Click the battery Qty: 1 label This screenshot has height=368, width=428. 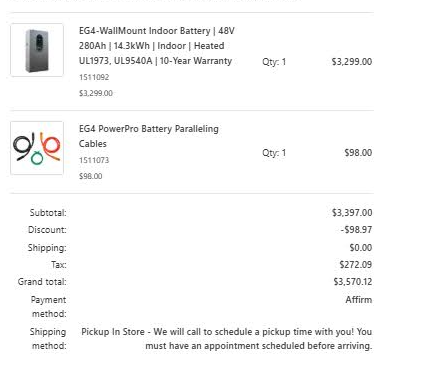coord(274,62)
